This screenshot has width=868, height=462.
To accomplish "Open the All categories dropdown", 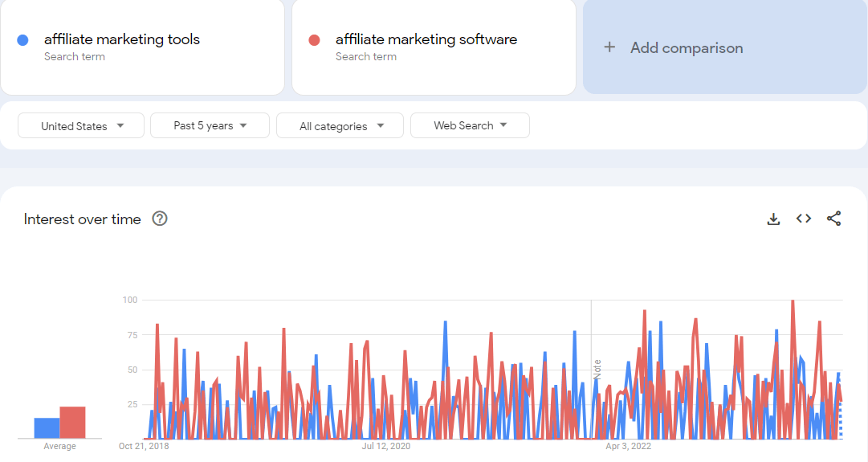I will click(340, 125).
